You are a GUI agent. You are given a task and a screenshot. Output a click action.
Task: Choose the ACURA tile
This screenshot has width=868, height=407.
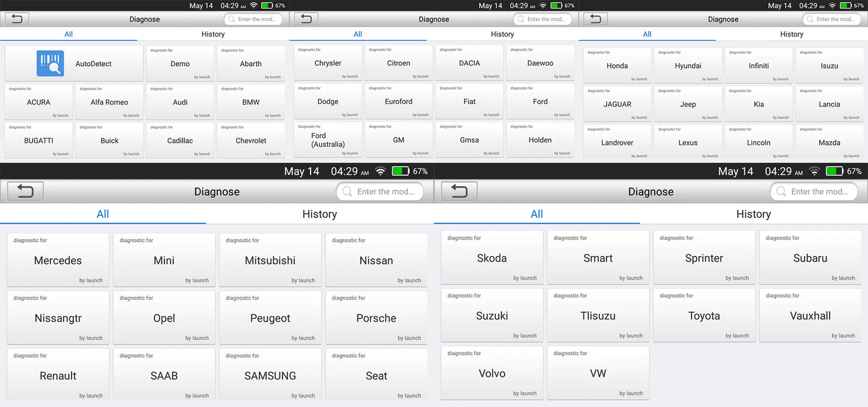click(x=38, y=102)
